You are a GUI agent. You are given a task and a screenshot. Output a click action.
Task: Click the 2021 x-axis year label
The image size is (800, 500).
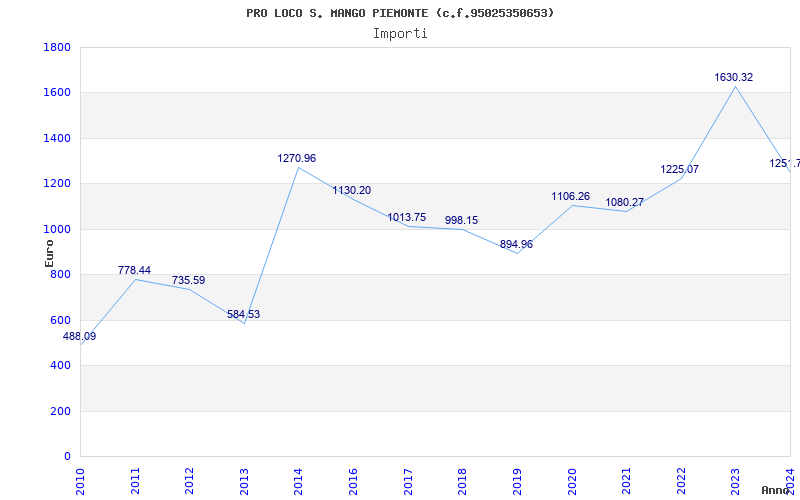[x=627, y=482]
